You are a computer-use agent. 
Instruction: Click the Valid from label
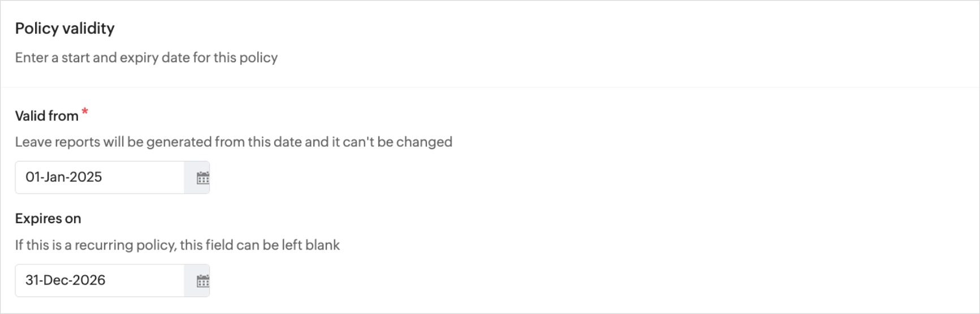pos(47,116)
